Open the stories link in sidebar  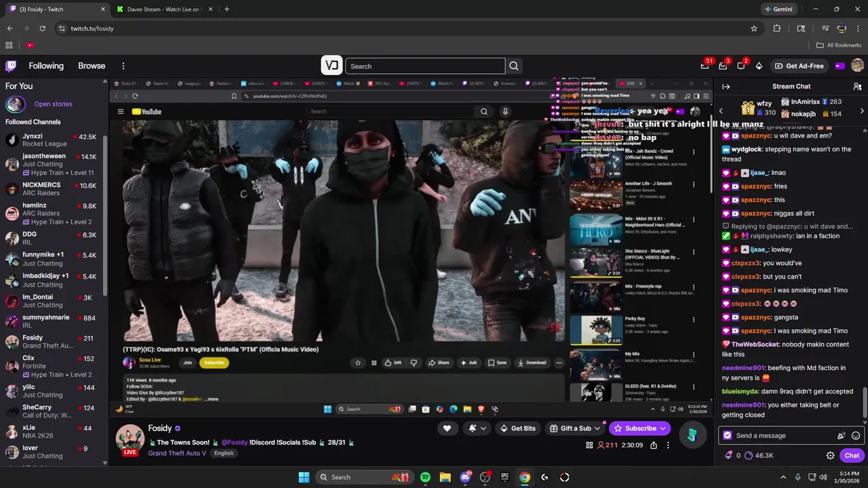53,104
